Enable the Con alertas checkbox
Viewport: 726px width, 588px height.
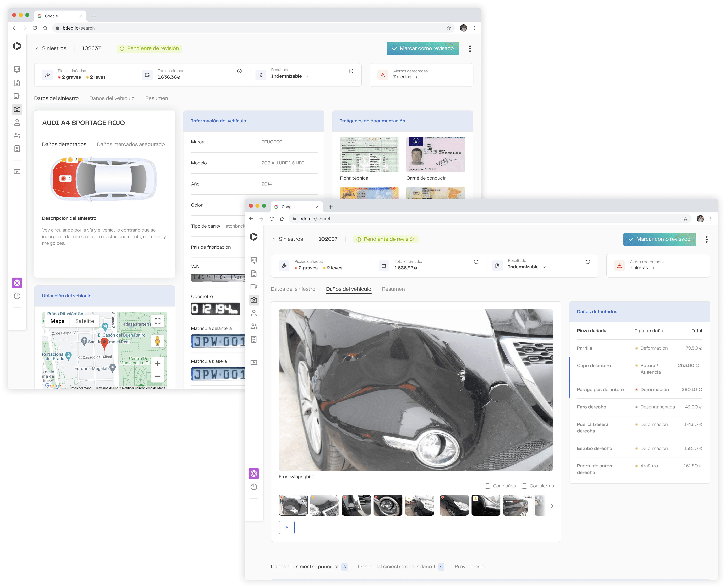[524, 486]
